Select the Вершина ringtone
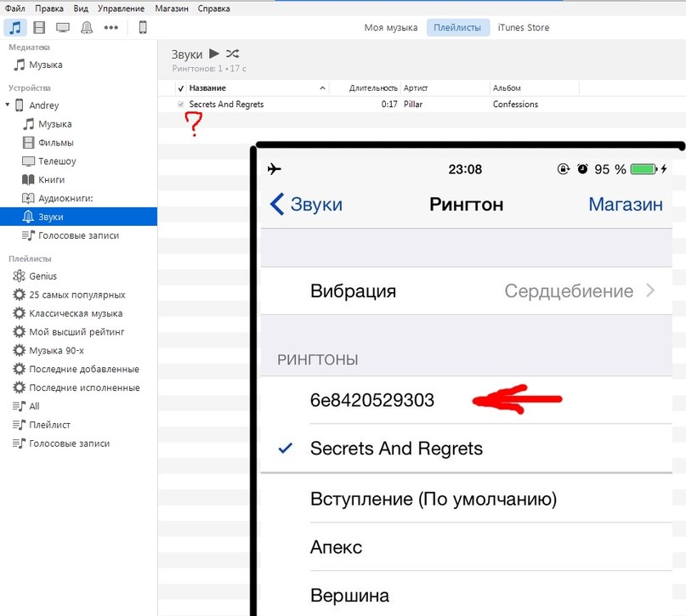This screenshot has height=616, width=686. [x=467, y=596]
